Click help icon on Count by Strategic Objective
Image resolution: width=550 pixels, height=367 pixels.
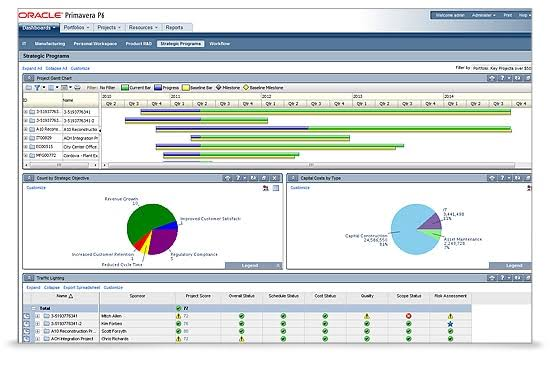[238, 178]
